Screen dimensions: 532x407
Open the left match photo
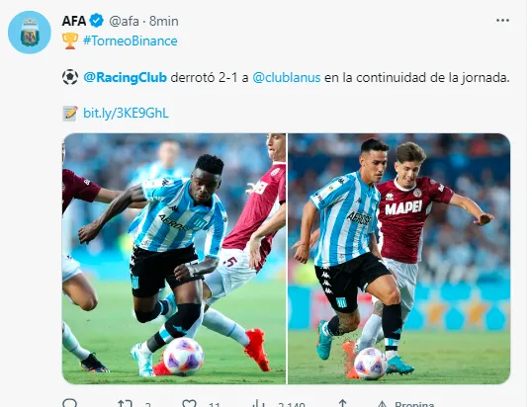[x=174, y=259]
